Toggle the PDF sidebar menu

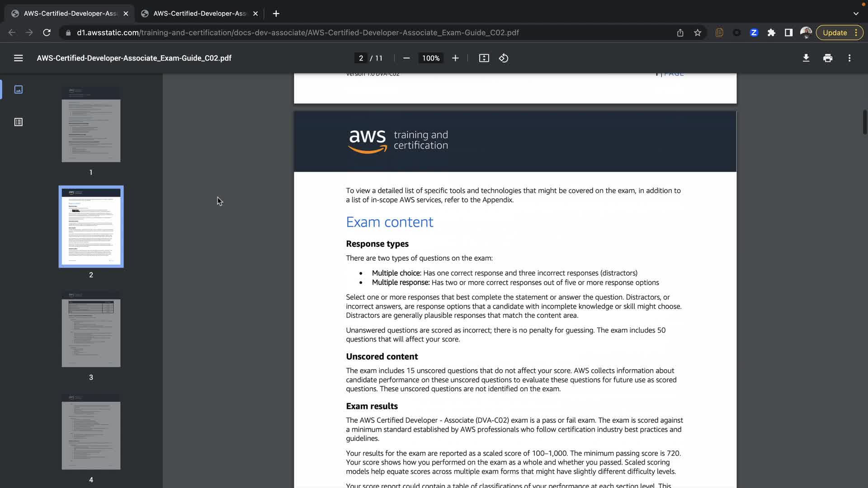tap(18, 58)
